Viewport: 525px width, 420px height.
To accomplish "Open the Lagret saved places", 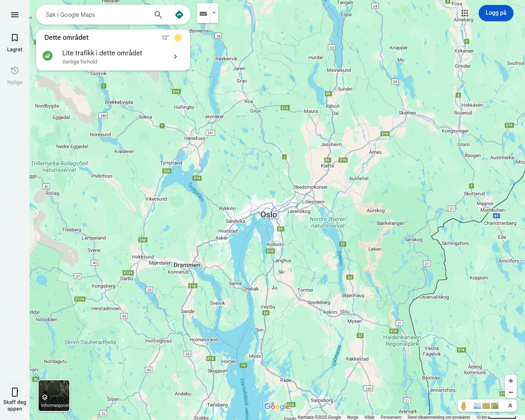I will (x=15, y=43).
